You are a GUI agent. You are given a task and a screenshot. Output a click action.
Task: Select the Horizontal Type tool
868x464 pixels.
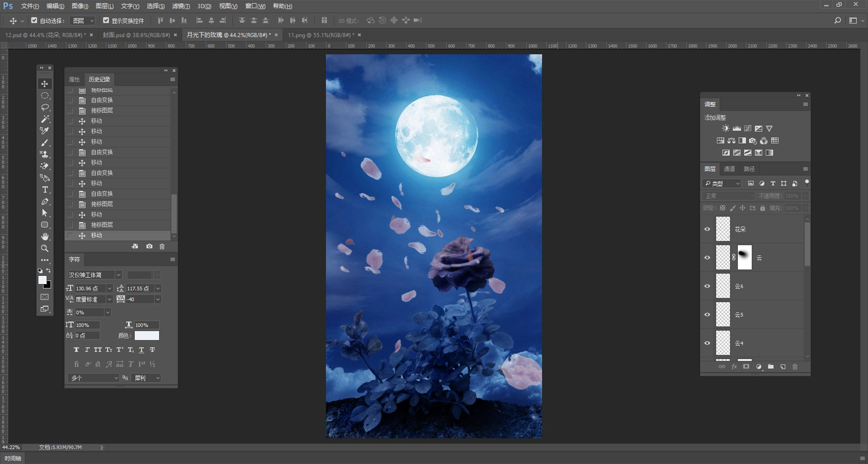45,190
